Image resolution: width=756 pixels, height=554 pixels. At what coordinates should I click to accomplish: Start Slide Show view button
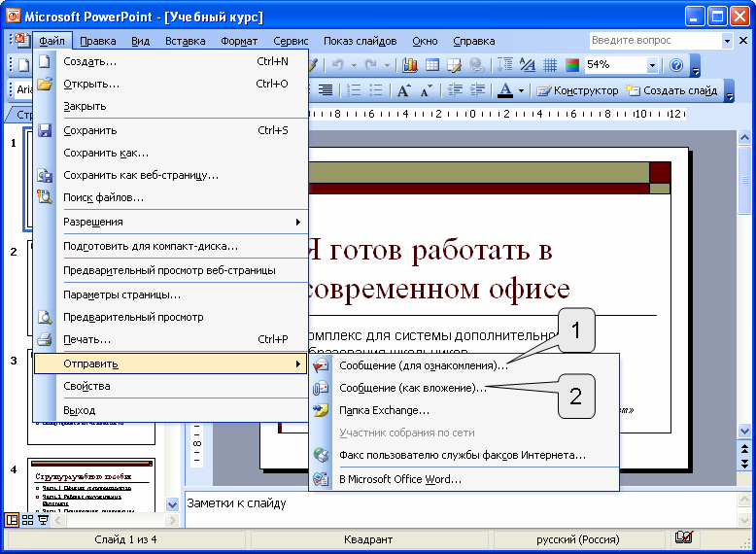point(43,520)
